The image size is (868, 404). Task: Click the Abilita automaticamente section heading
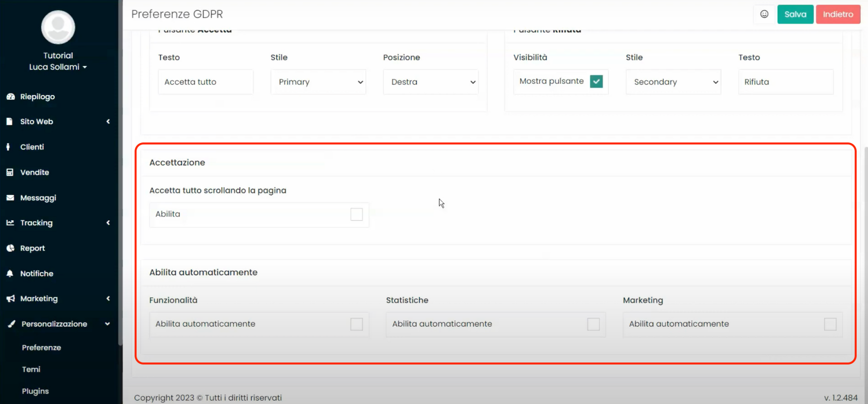pyautogui.click(x=203, y=272)
